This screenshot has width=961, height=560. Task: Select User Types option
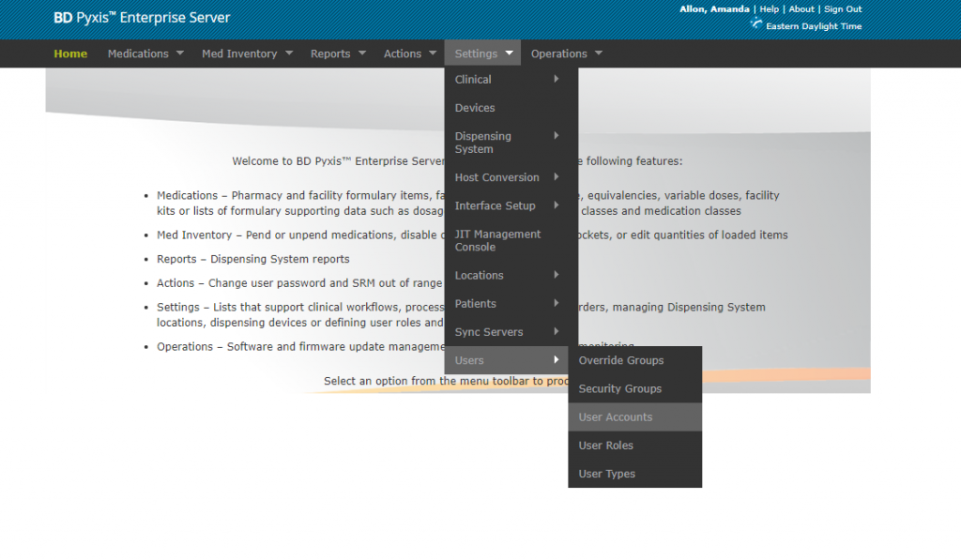point(606,474)
